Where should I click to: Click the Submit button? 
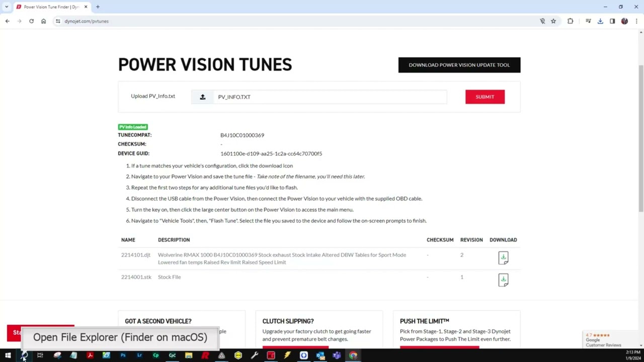point(485,97)
